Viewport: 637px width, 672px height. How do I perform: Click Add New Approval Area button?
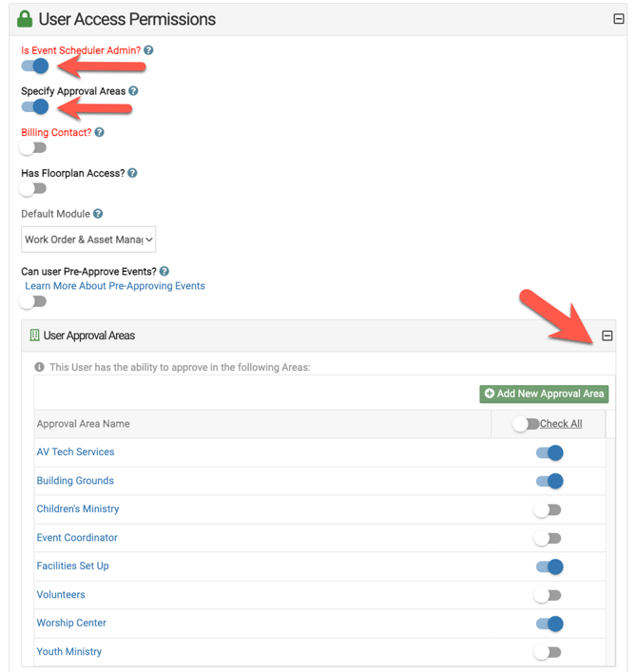[x=544, y=394]
